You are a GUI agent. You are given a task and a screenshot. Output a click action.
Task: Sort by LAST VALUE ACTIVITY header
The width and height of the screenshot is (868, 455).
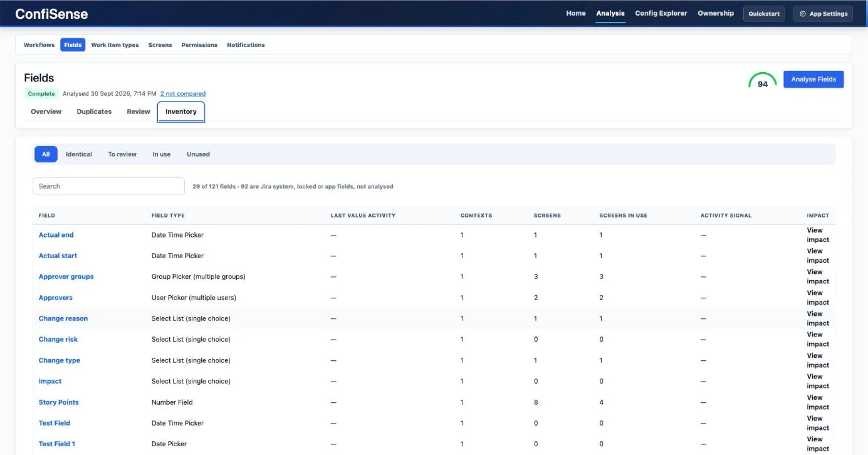[363, 216]
